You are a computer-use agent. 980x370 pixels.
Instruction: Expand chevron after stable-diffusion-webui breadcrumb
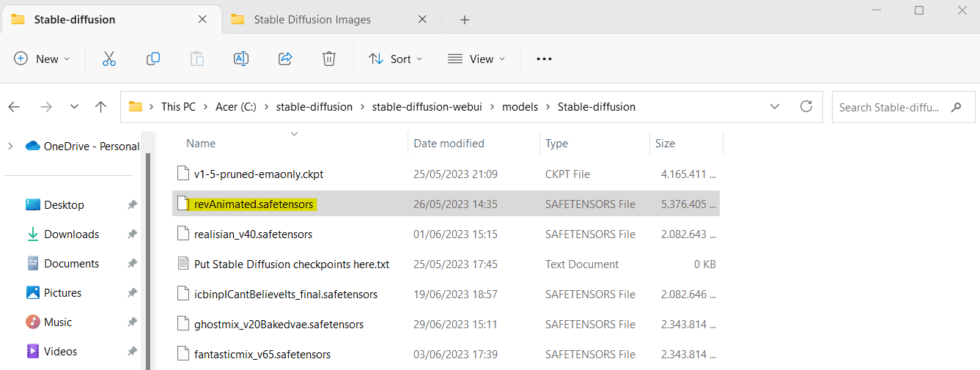click(493, 107)
